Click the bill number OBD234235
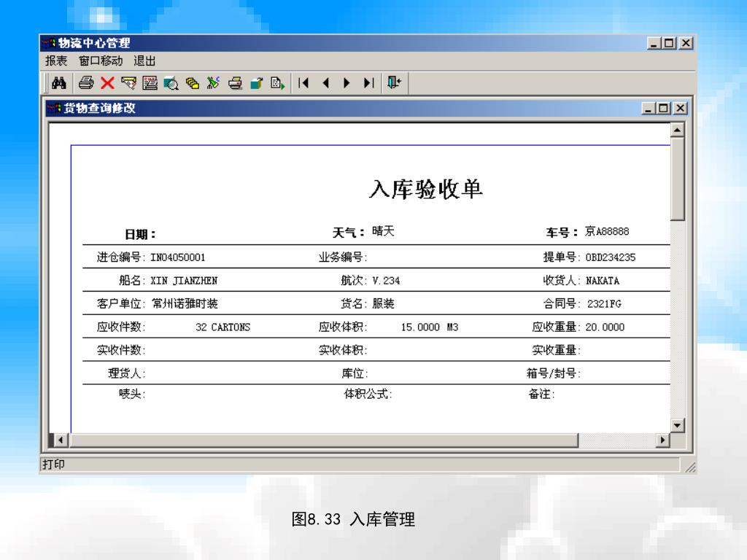The height and width of the screenshot is (560, 747). click(x=611, y=257)
